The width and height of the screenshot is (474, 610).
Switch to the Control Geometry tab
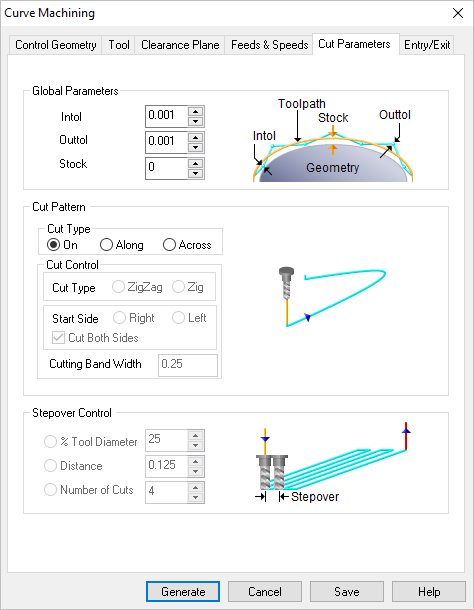click(56, 45)
